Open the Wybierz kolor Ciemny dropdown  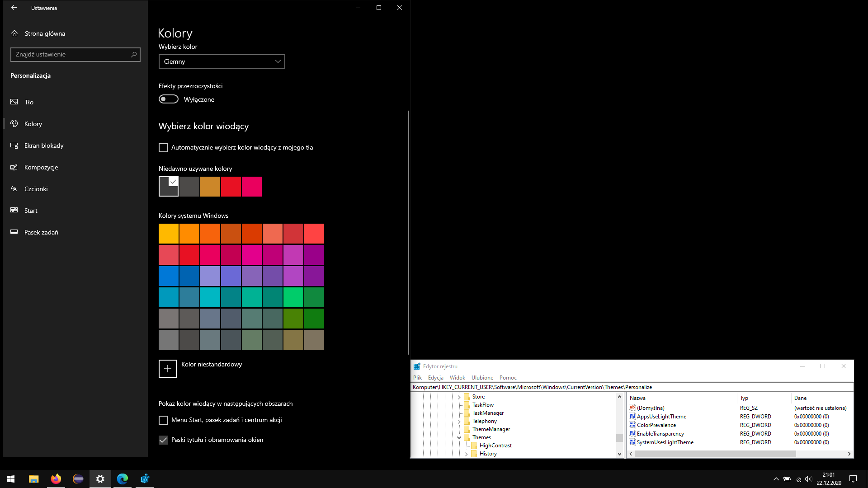[222, 61]
